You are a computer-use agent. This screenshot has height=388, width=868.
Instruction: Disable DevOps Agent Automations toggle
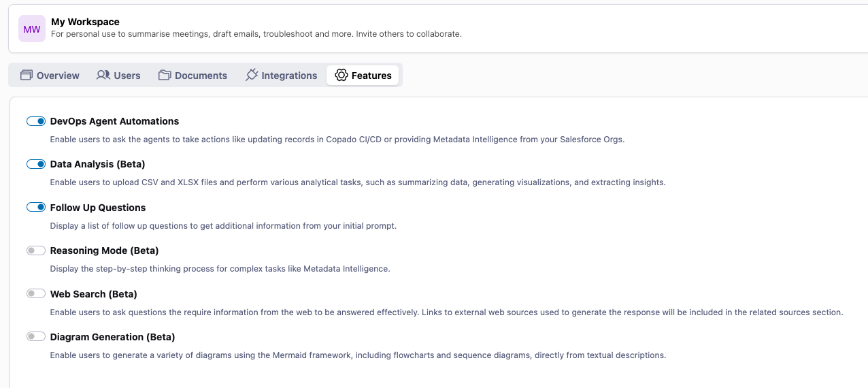click(x=36, y=121)
